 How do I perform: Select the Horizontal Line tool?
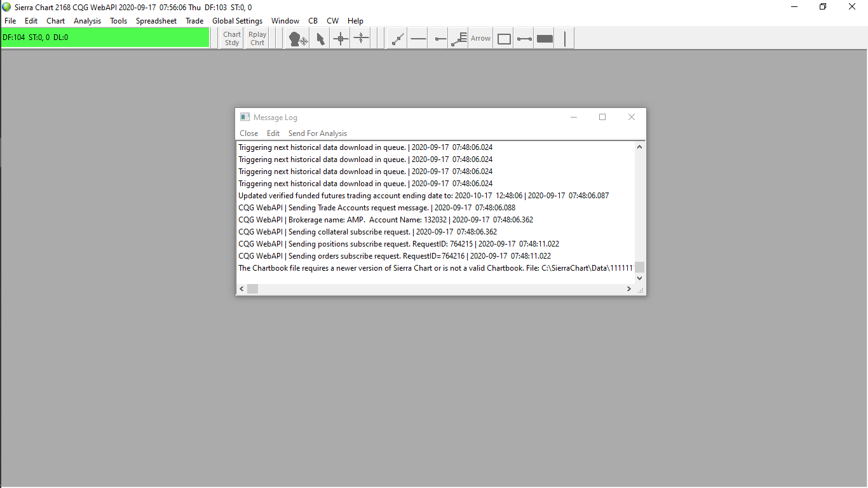[418, 39]
